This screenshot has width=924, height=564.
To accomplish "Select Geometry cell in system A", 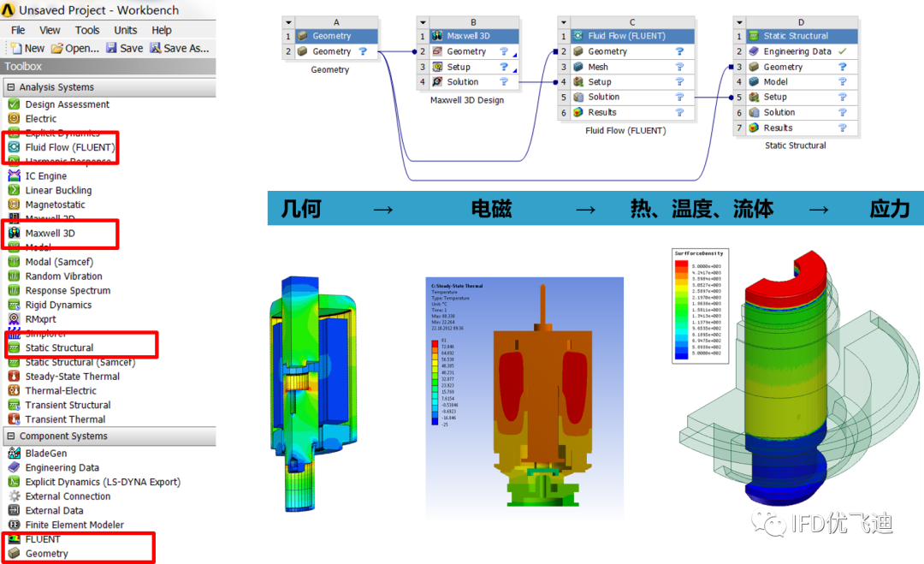I will tap(336, 51).
